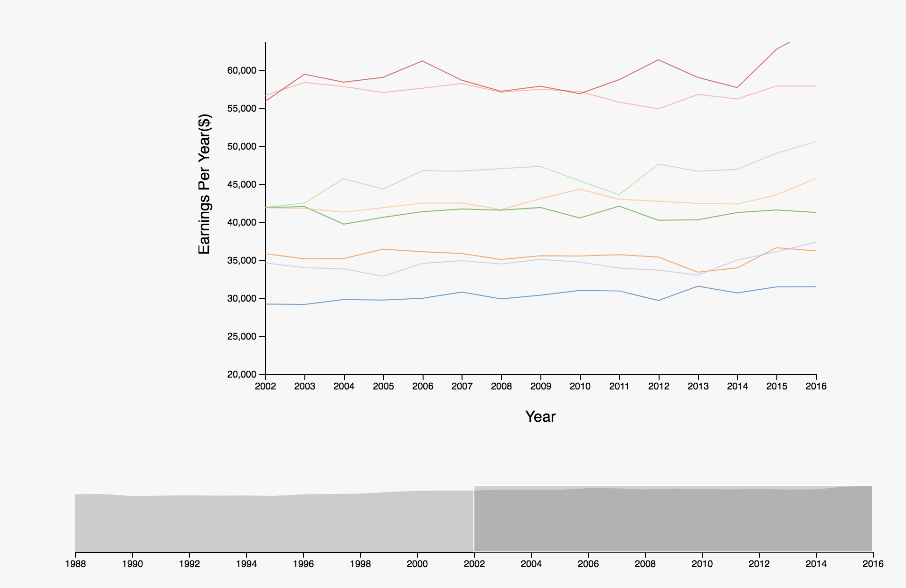906x588 pixels.
Task: Click the brush's right handle at 2016
Action: (873, 519)
